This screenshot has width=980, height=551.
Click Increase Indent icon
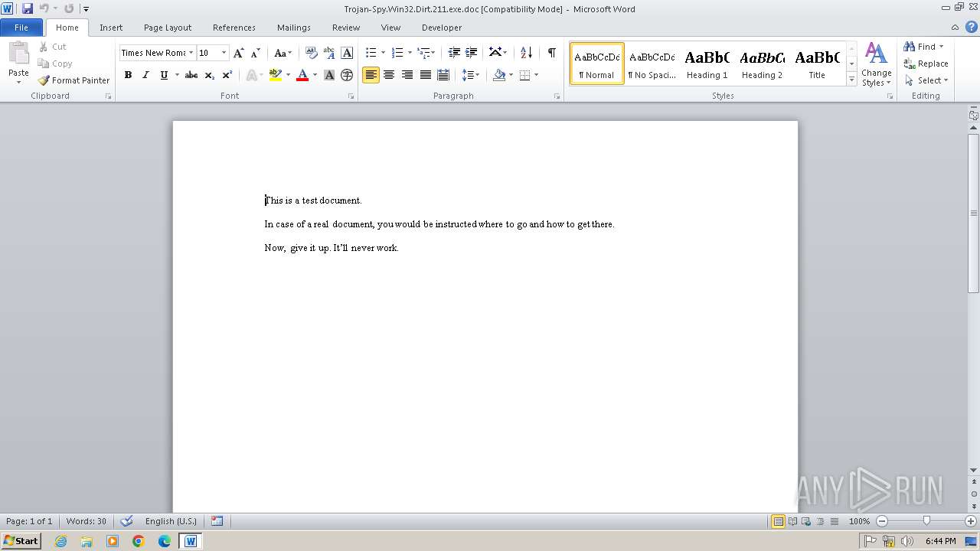coord(472,53)
